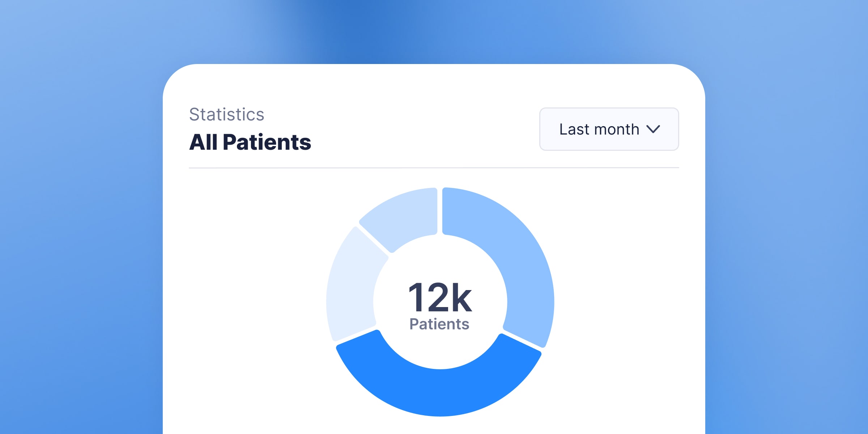Open the Last month period dropdown

point(609,129)
